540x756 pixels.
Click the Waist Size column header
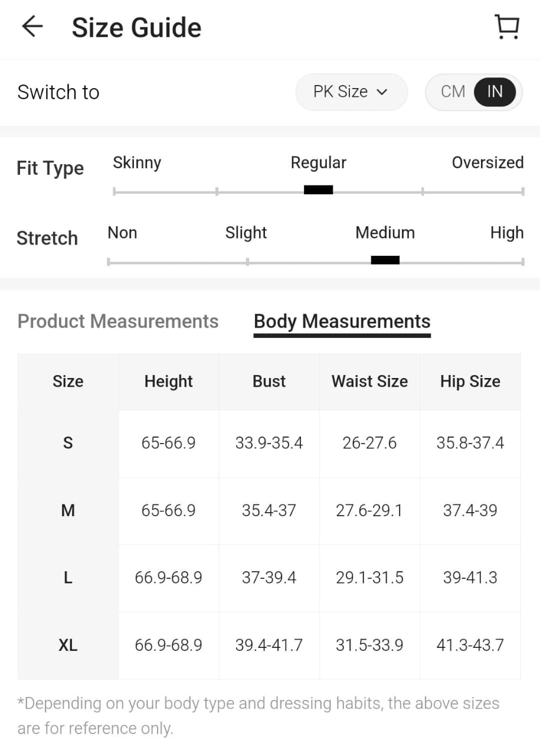[x=369, y=382]
